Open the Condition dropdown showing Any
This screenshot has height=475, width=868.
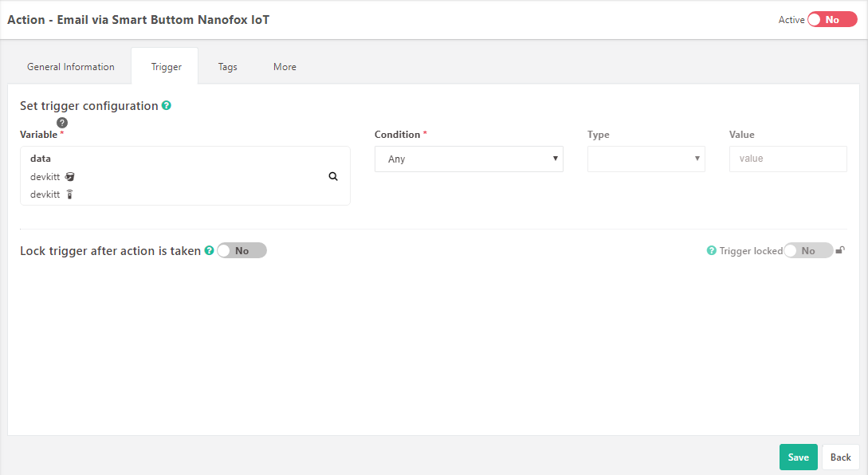[469, 159]
